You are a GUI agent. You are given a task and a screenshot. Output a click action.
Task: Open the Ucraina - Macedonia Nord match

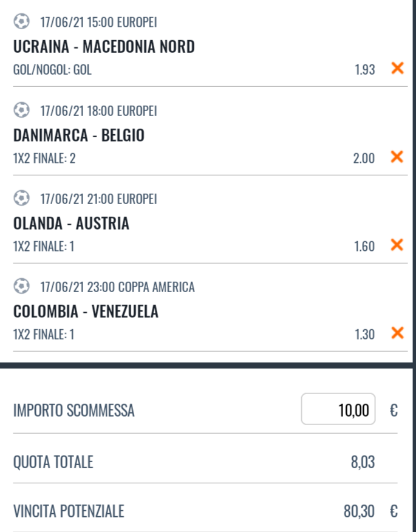(104, 46)
